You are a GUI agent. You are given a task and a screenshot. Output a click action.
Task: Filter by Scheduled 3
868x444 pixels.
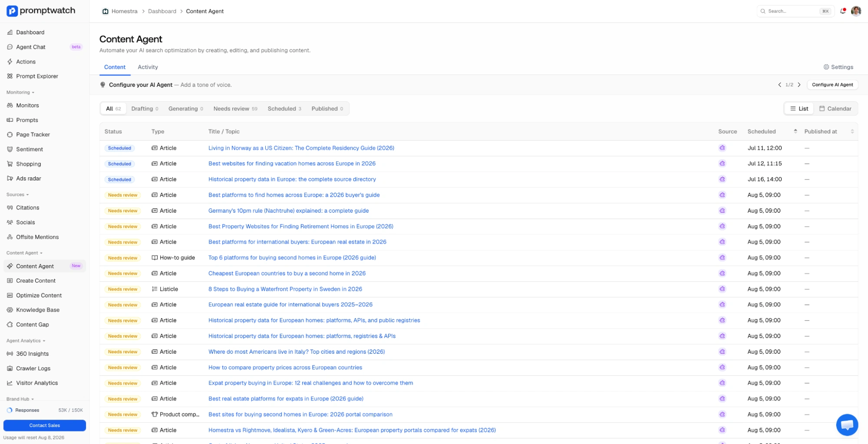(284, 109)
